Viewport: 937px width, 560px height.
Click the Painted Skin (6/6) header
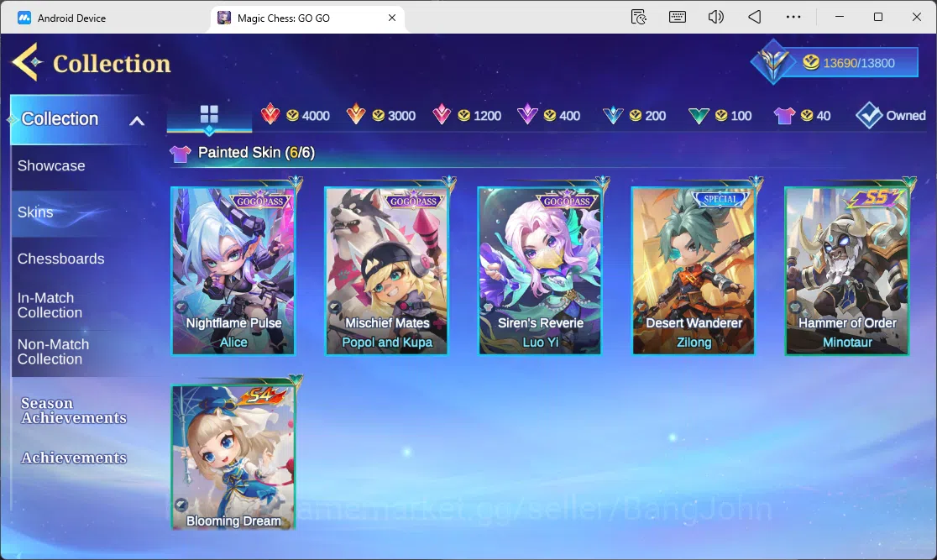pos(256,153)
